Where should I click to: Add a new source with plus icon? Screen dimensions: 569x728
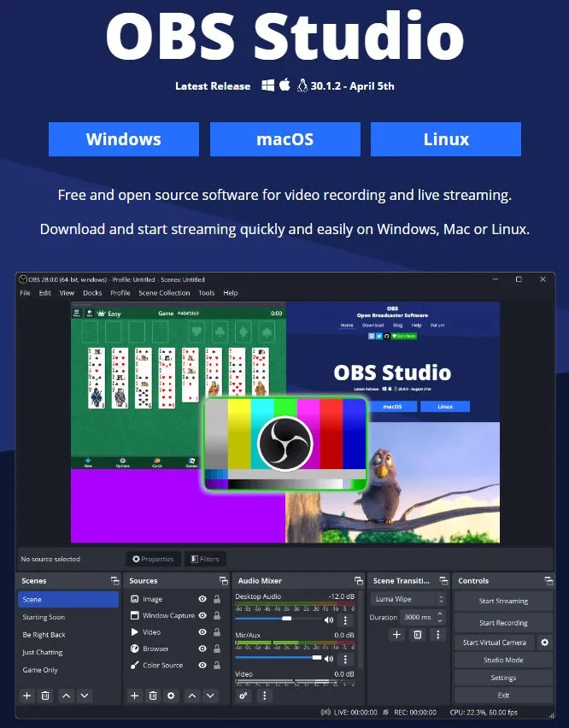coord(135,696)
